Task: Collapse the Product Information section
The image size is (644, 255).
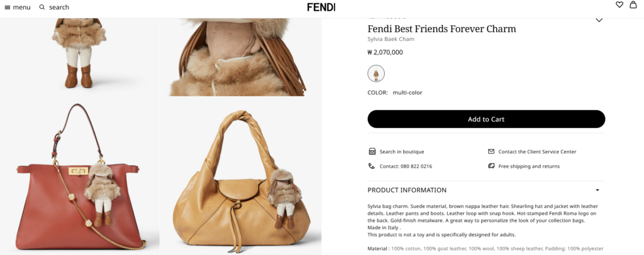Action: (x=597, y=190)
